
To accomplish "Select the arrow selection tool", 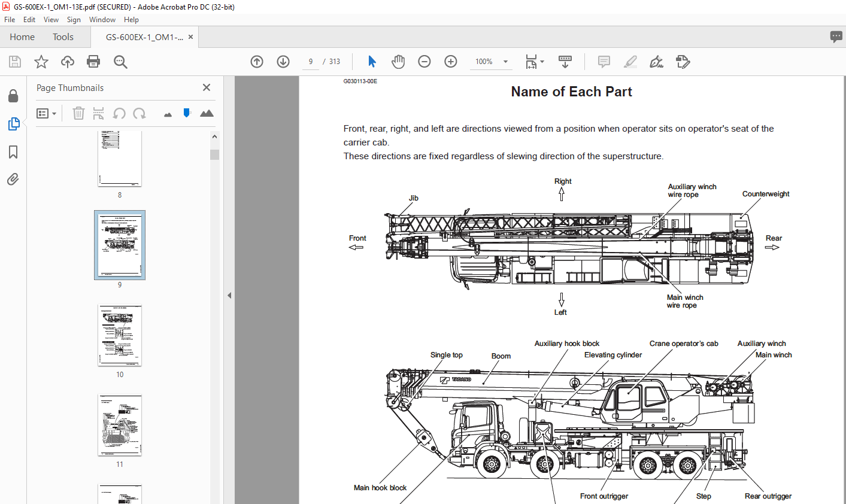I will 372,62.
